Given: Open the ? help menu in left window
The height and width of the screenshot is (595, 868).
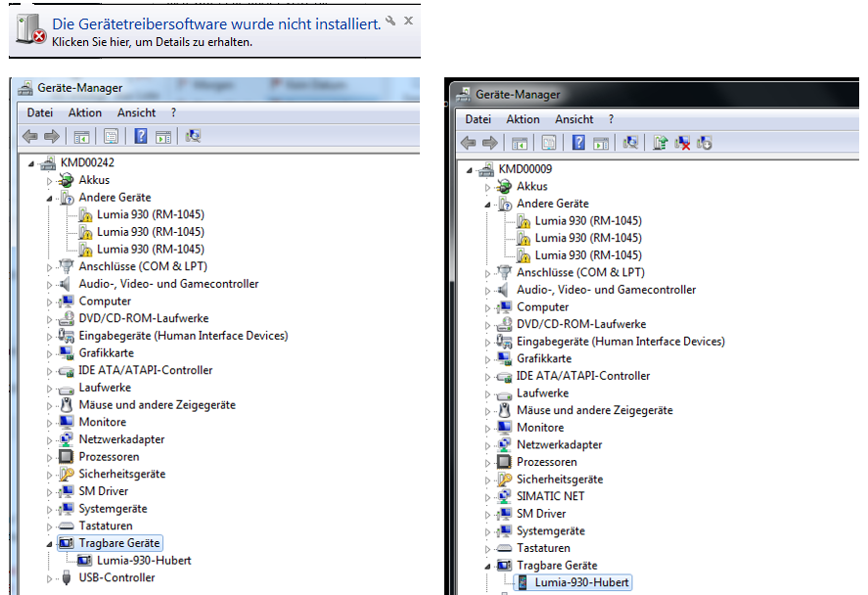Looking at the screenshot, I should click(x=173, y=113).
